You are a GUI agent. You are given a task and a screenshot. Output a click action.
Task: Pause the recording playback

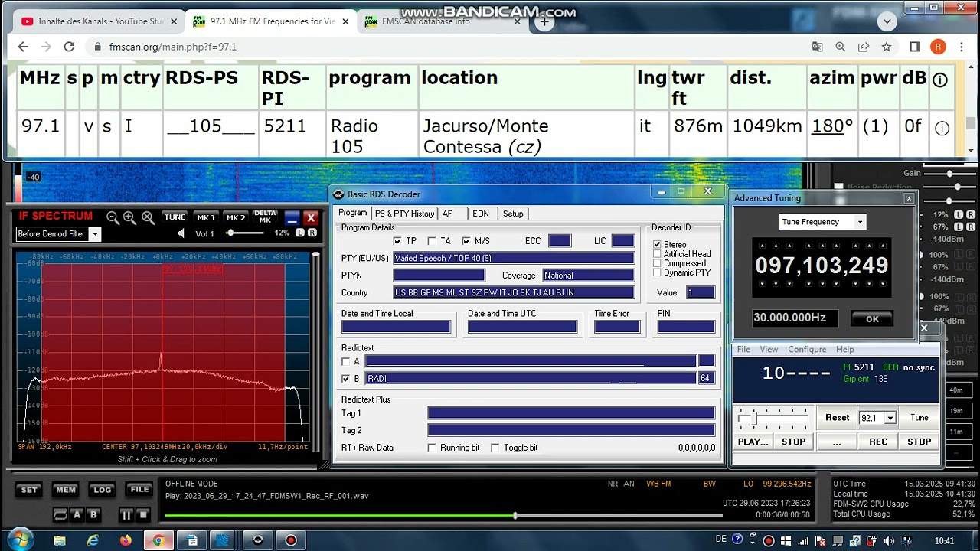pos(126,515)
